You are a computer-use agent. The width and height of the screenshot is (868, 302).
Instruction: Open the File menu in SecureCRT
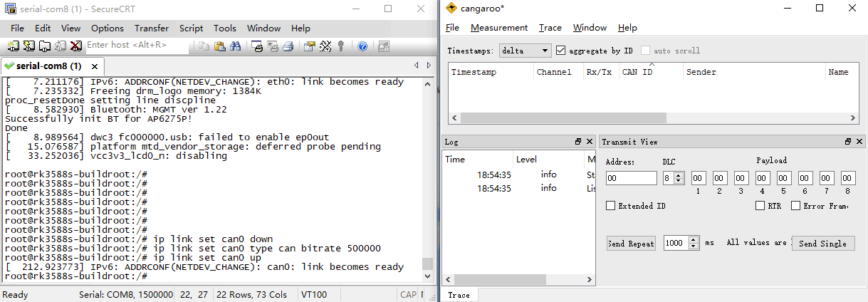point(17,28)
